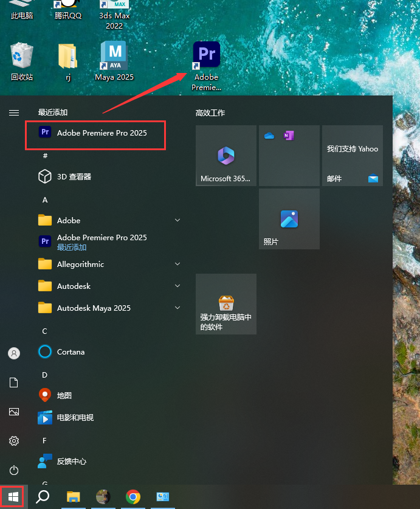This screenshot has width=420, height=509.
Task: Open the Allegorithmic folder icon
Action: click(45, 264)
